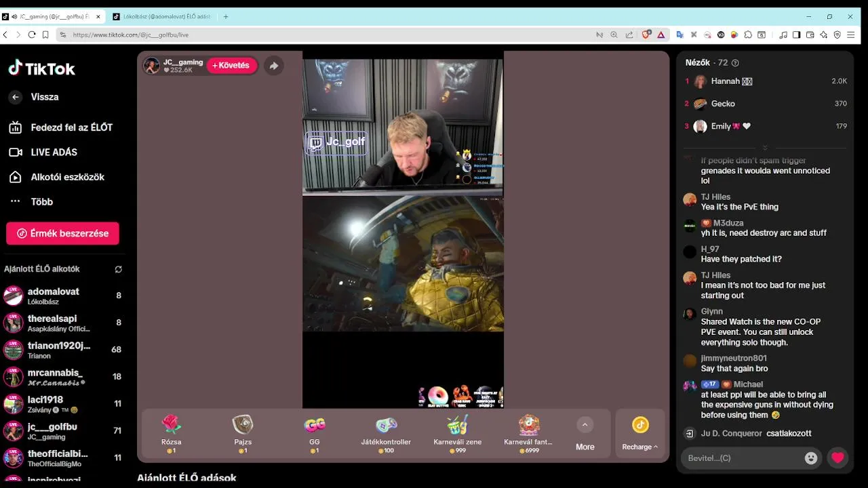Open Brave Rewards triangle icon

[x=660, y=35]
